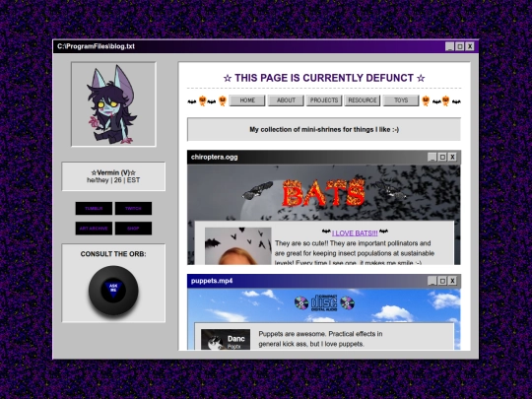Click the CONSULT THE ORB: label
The height and width of the screenshot is (399, 532).
click(113, 254)
